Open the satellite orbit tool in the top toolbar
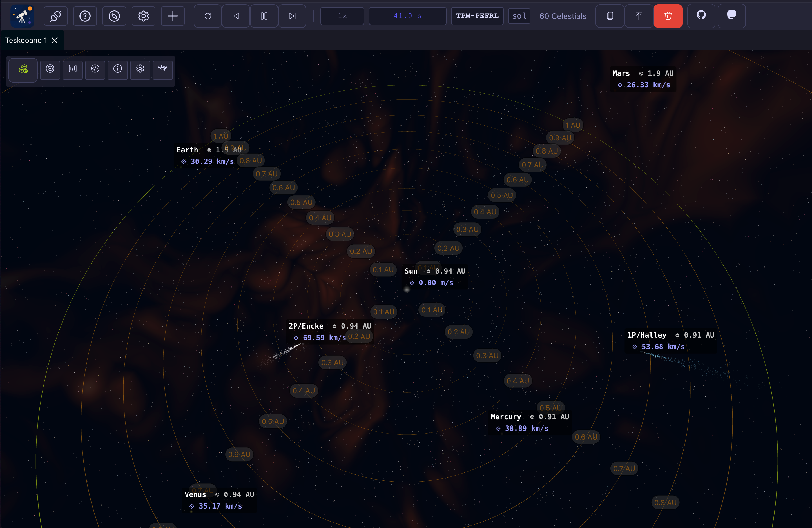812x528 pixels. pyautogui.click(x=56, y=16)
